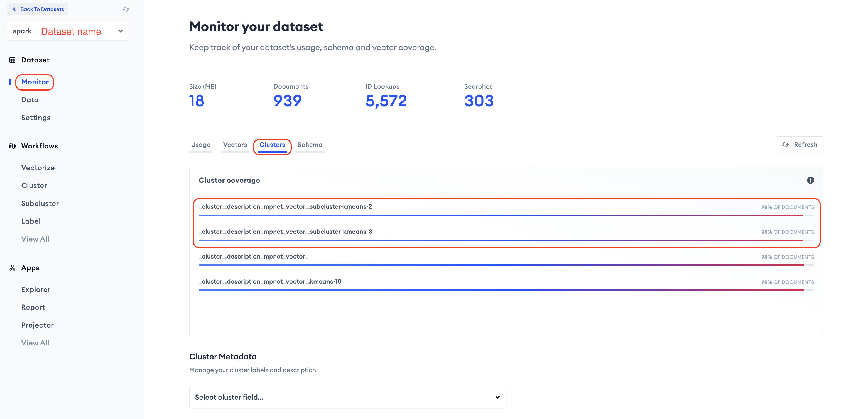Click the Workflows section icon
This screenshot has width=868, height=419.
point(13,146)
